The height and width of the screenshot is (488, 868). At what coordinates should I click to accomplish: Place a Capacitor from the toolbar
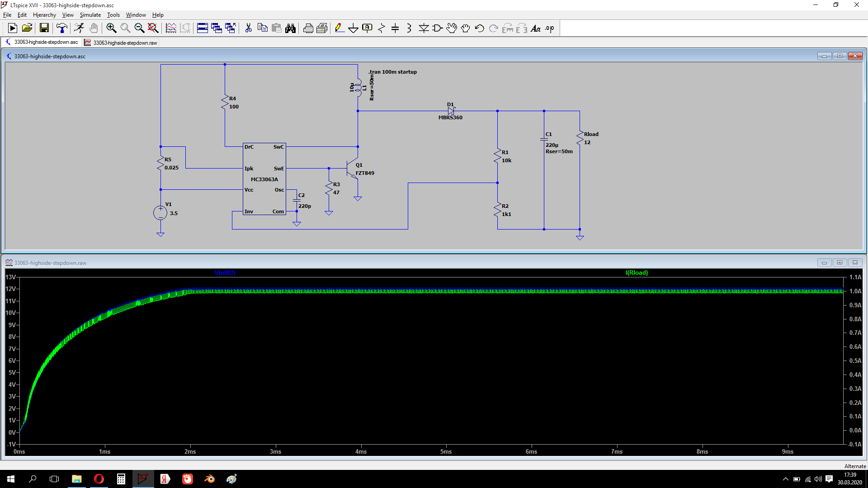click(395, 28)
